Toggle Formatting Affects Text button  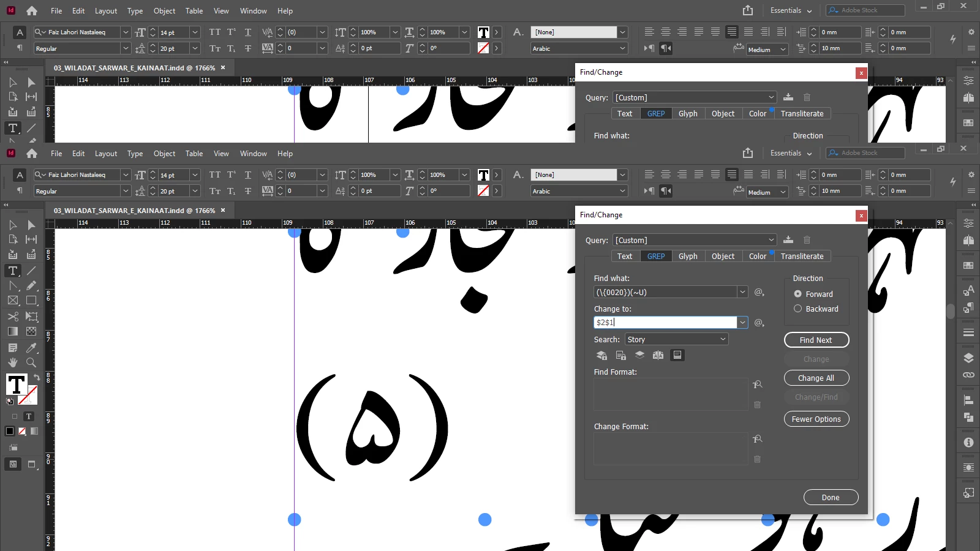pos(28,416)
